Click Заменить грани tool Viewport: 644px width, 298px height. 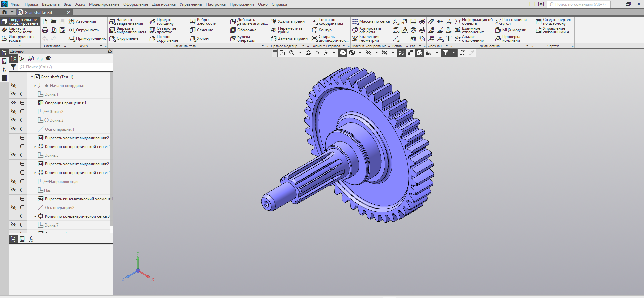tap(289, 38)
